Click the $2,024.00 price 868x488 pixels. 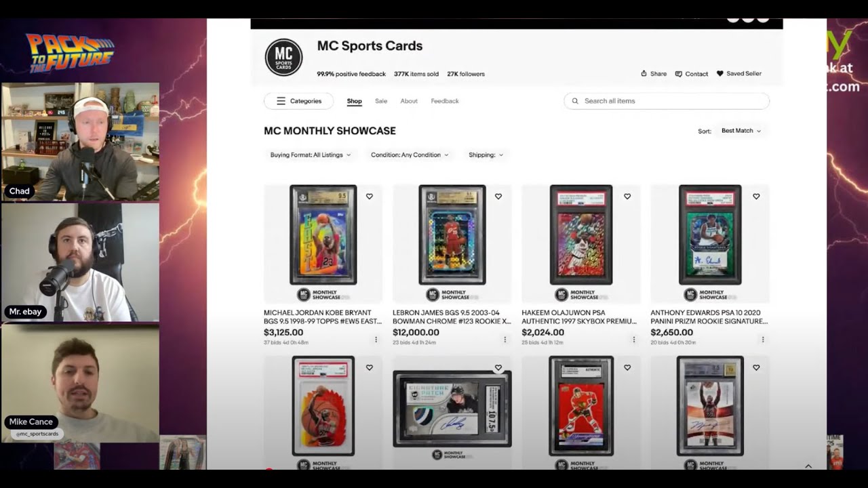tap(542, 333)
